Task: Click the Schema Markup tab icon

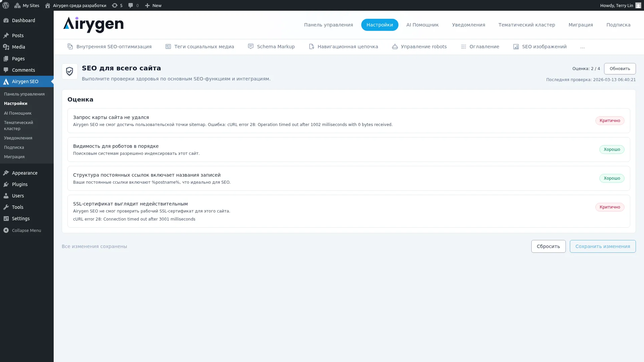Action: [251, 47]
